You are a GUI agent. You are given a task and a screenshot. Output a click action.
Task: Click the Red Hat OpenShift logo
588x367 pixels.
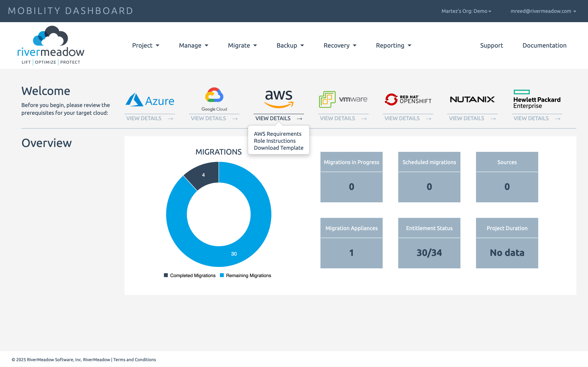[408, 99]
